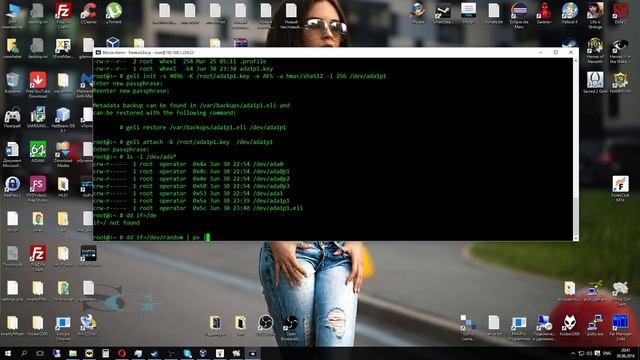Open the ENG language selector
Image resolution: width=640 pixels, height=360 pixels.
click(607, 353)
